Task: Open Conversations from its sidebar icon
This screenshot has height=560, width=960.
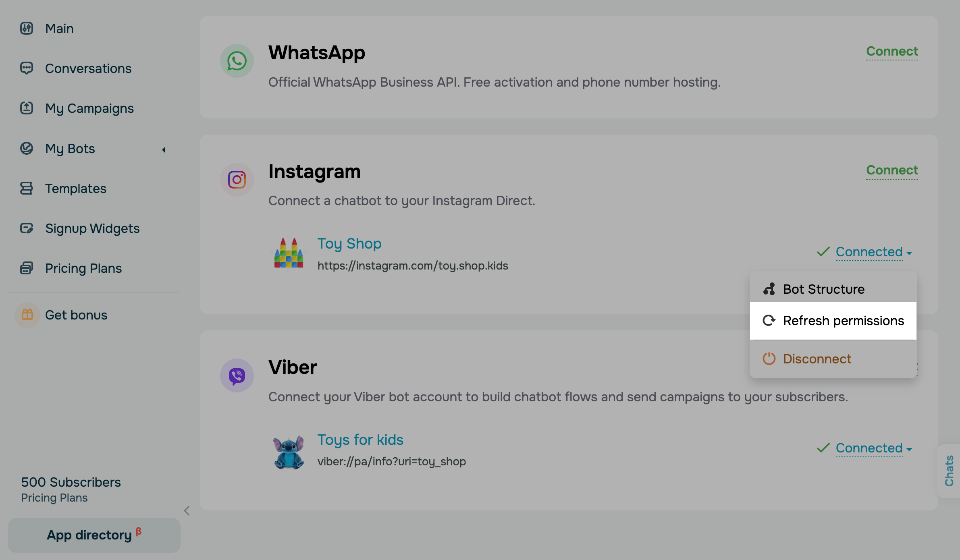Action: (x=27, y=68)
